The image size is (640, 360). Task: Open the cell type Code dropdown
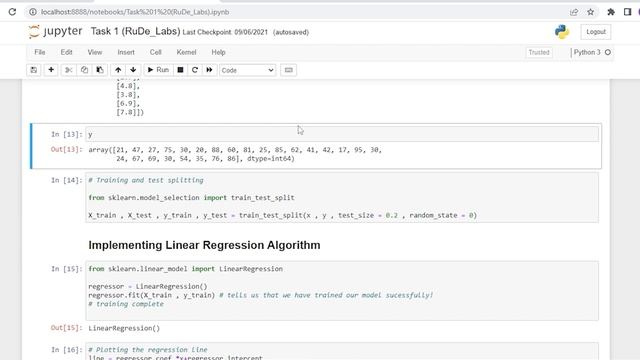[x=247, y=70]
